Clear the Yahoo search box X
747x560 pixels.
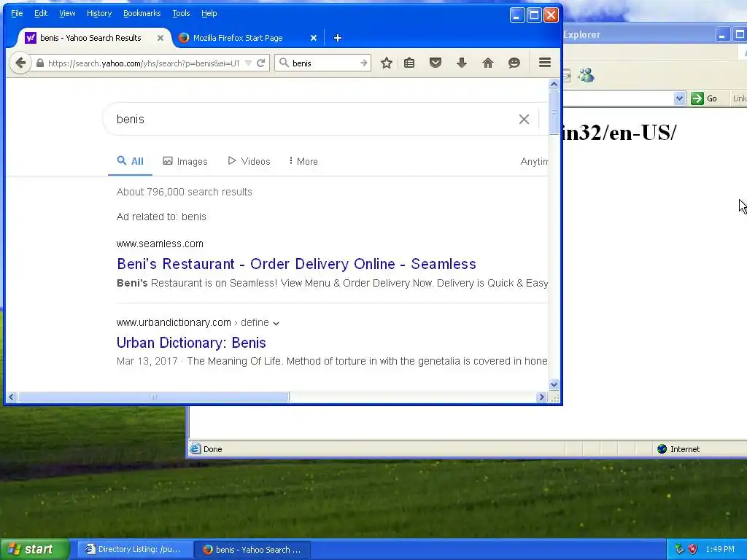(524, 119)
